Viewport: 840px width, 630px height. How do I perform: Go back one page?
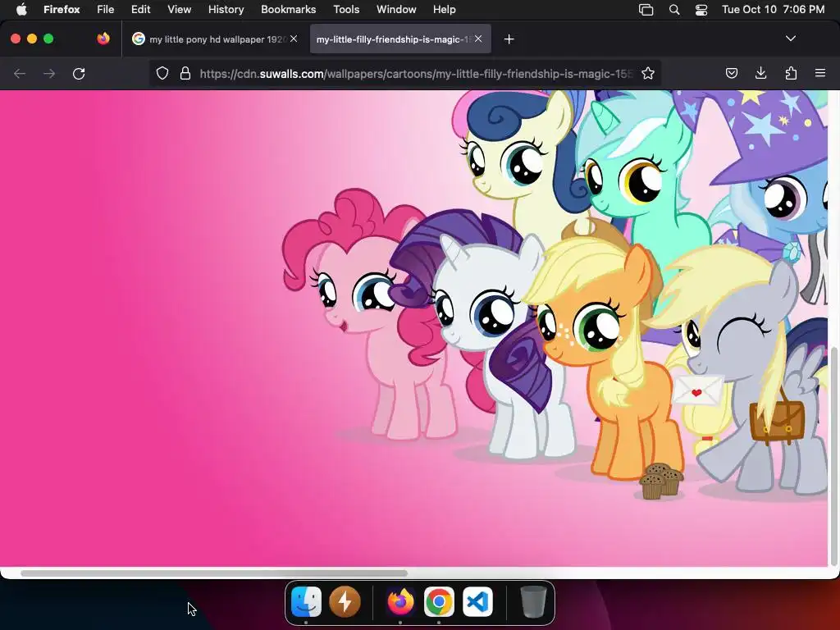[x=20, y=73]
